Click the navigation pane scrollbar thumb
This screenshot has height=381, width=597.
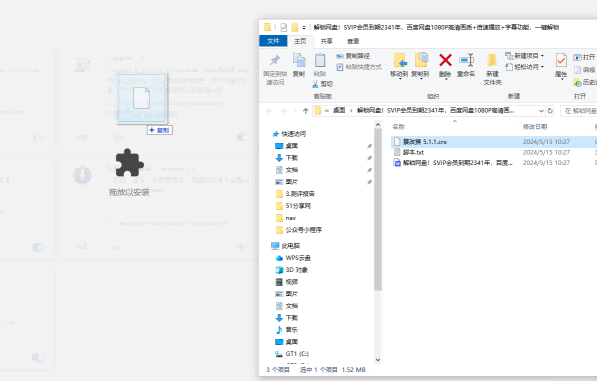point(378,209)
